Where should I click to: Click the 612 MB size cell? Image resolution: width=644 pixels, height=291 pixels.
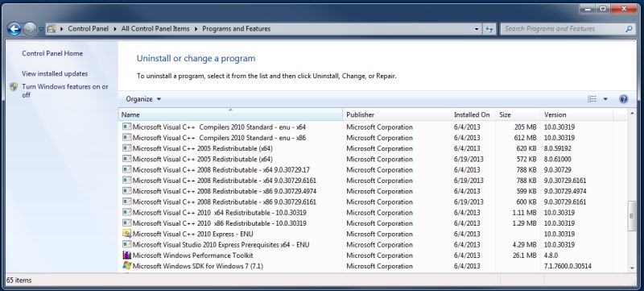(526, 138)
